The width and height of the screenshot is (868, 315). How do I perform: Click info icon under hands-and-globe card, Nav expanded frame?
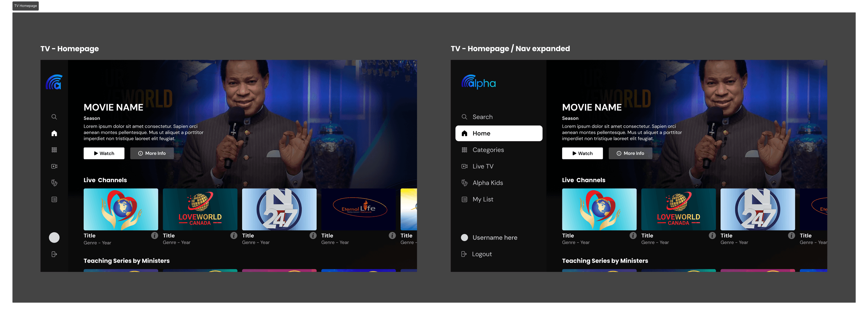[633, 235]
